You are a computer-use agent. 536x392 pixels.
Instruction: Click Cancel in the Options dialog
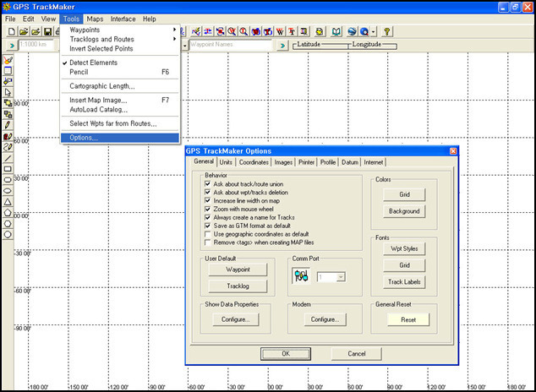(357, 354)
